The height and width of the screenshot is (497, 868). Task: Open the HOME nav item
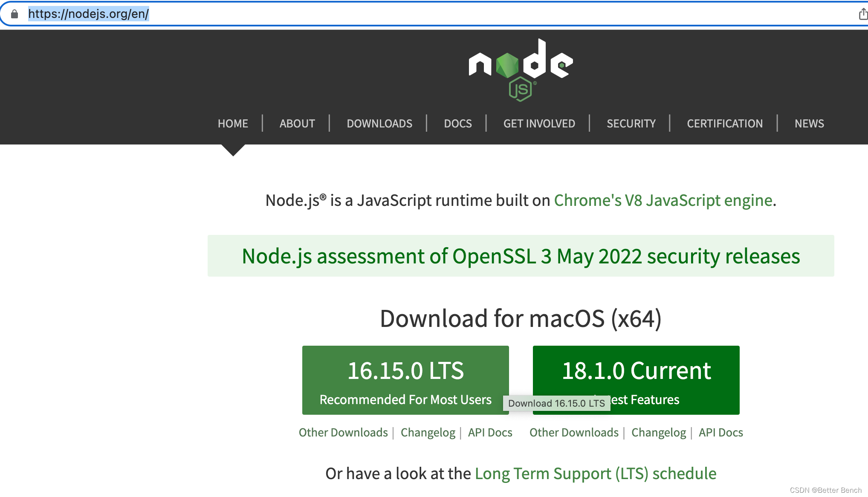coord(233,124)
